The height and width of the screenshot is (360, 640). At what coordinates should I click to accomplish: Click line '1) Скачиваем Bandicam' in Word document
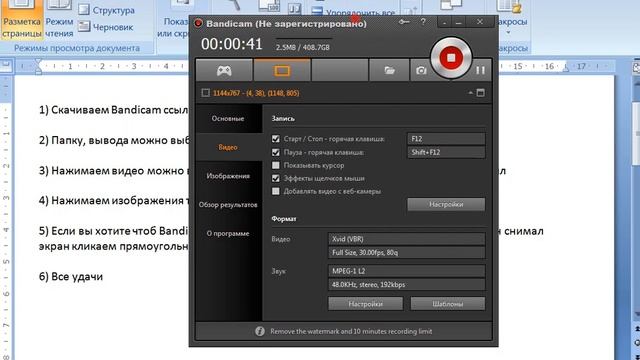(113, 110)
